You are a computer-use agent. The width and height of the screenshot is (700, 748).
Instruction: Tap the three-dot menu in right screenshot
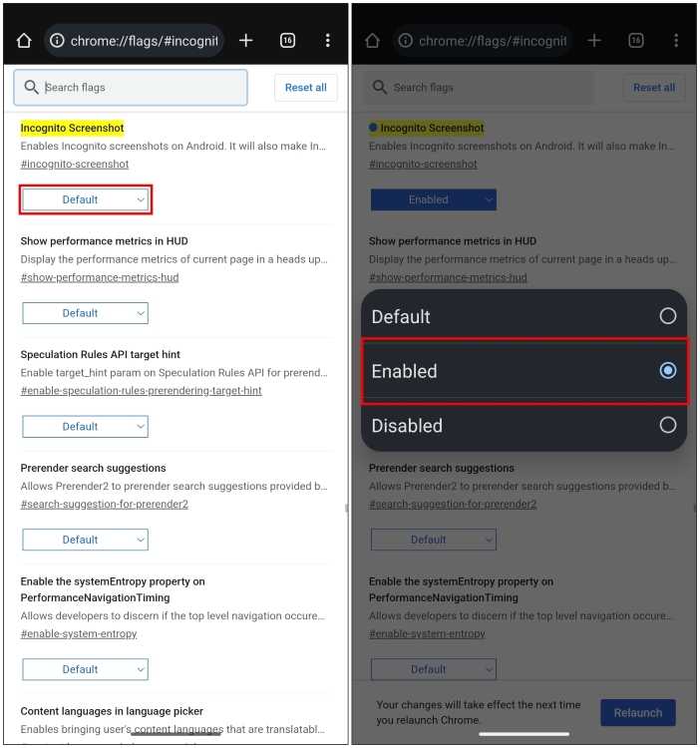pos(676,41)
